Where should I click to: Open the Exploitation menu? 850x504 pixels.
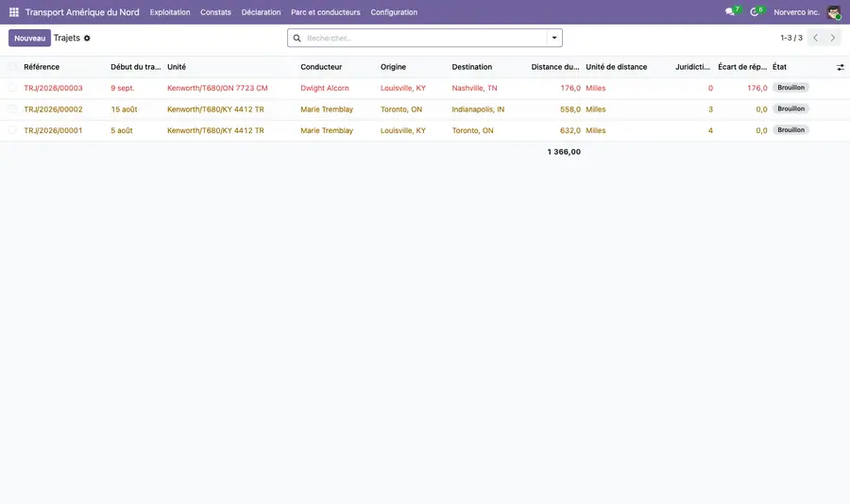170,12
